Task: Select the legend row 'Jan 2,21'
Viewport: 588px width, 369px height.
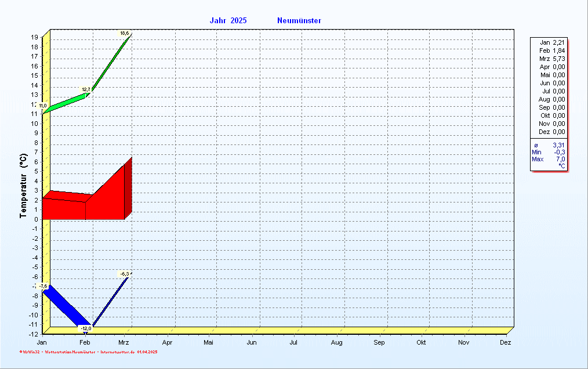Action: pos(552,42)
